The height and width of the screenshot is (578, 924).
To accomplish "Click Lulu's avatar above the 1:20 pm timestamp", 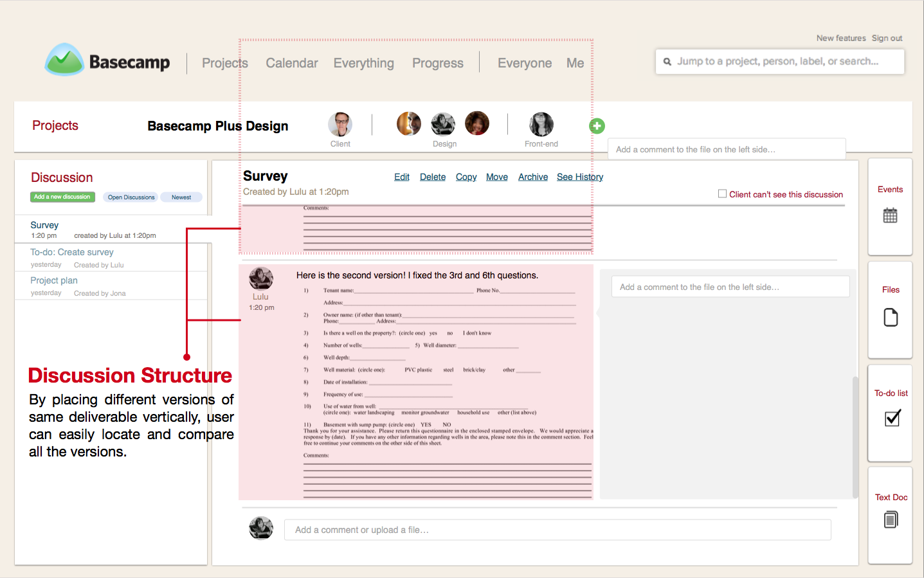I will pyautogui.click(x=261, y=278).
